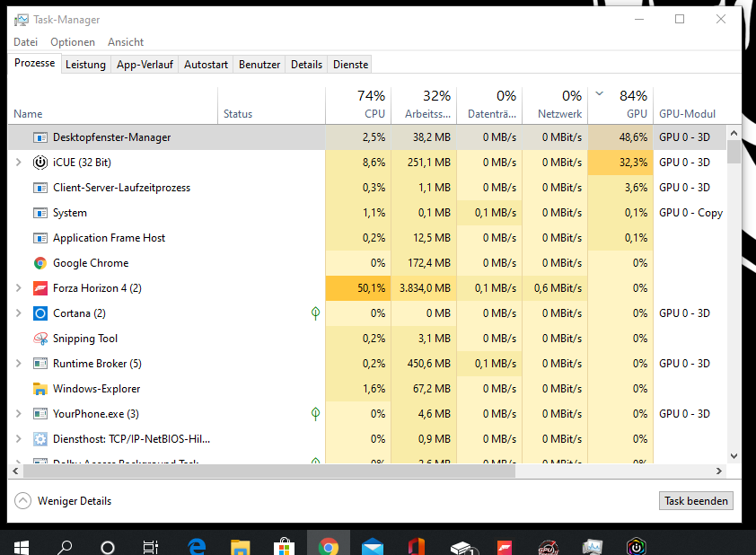Click the Client-Server-Laufzeitprozess icon

40,188
